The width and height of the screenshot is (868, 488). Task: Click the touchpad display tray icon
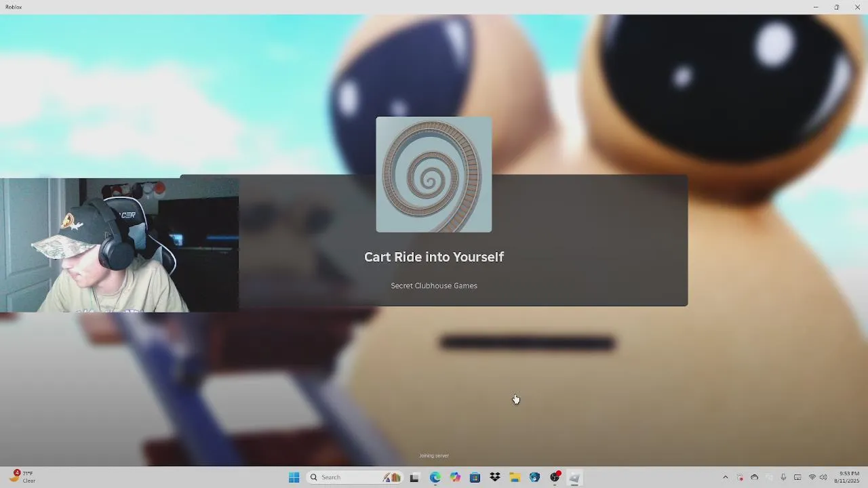[797, 477]
